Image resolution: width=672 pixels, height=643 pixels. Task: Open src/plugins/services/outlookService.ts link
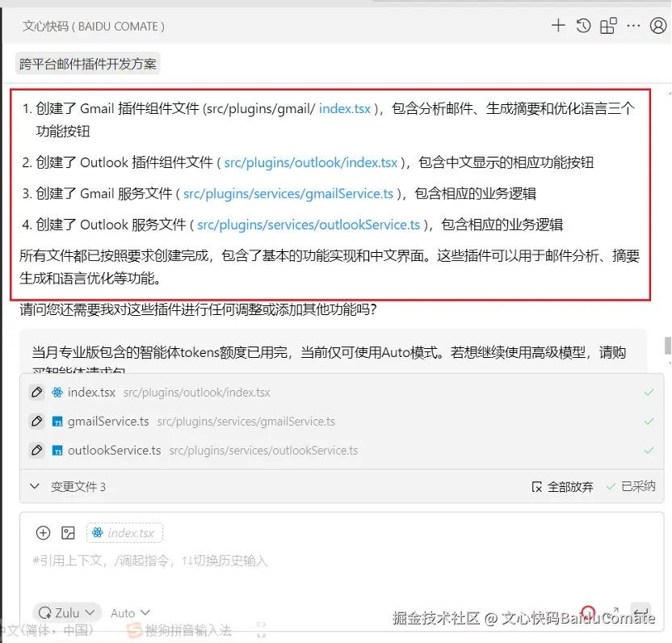click(x=309, y=225)
